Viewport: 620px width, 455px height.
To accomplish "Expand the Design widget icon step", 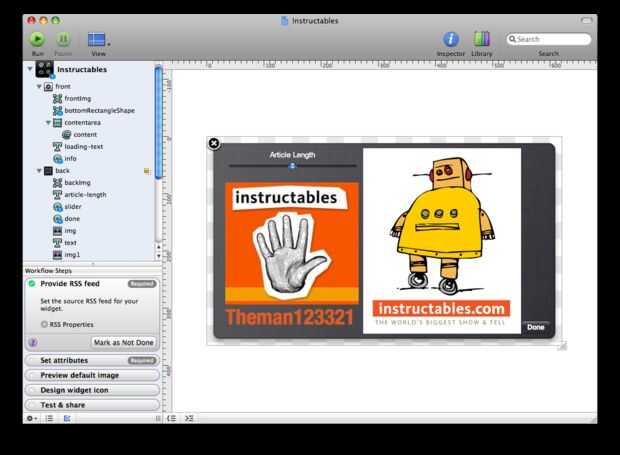I will [x=92, y=390].
